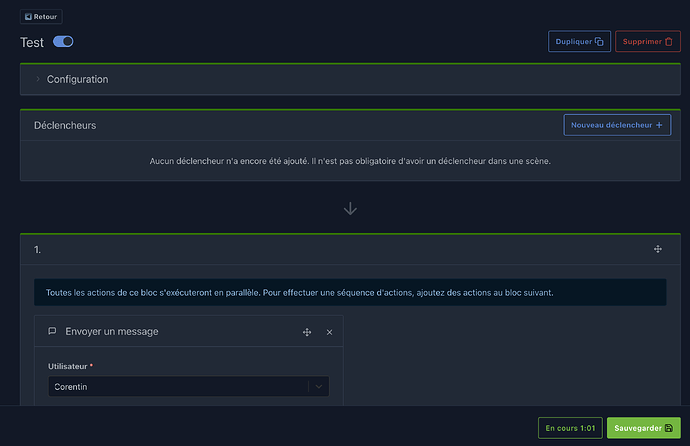Go back with the Retour button
Viewport: 690px width, 446px height.
tap(41, 17)
